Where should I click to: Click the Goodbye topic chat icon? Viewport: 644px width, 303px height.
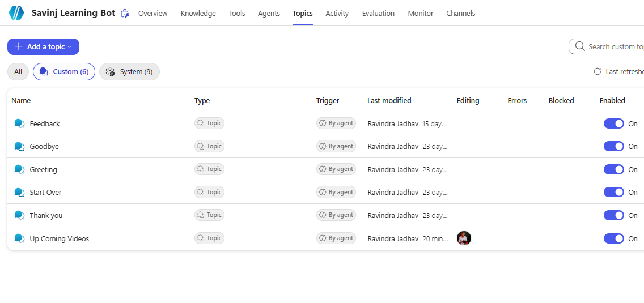[19, 146]
